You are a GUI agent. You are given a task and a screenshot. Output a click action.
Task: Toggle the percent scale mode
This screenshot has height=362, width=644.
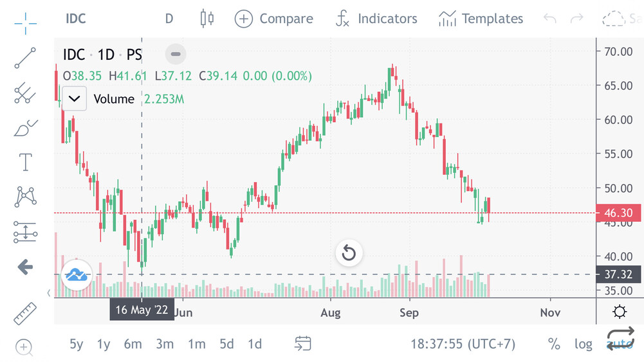pyautogui.click(x=553, y=344)
